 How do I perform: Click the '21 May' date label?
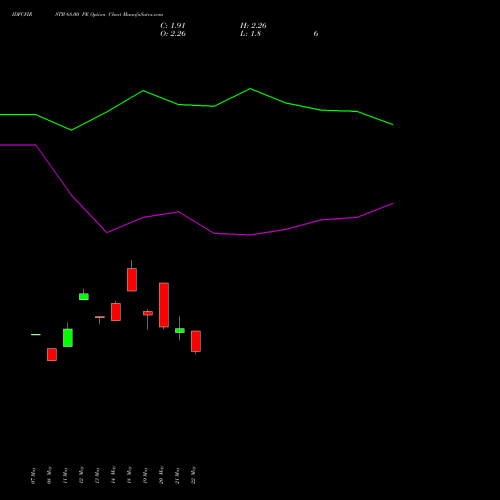[x=177, y=476]
